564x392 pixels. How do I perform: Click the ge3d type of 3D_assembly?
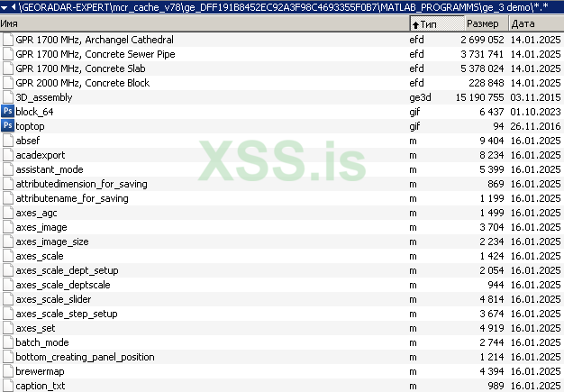click(x=420, y=98)
